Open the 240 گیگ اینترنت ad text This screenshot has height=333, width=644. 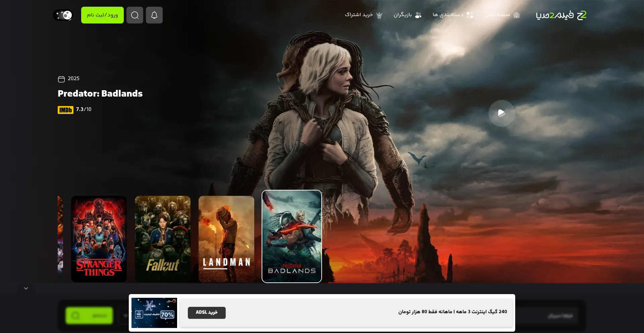pos(452,312)
